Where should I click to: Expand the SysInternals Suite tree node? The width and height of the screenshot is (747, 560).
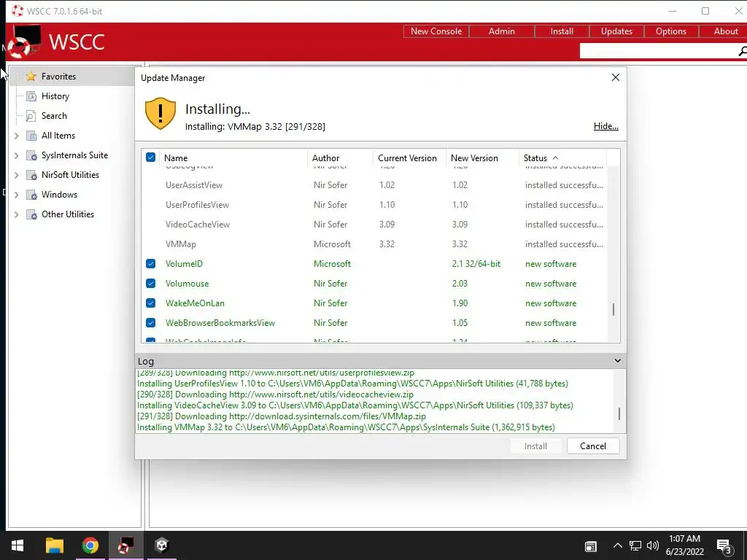coord(17,155)
